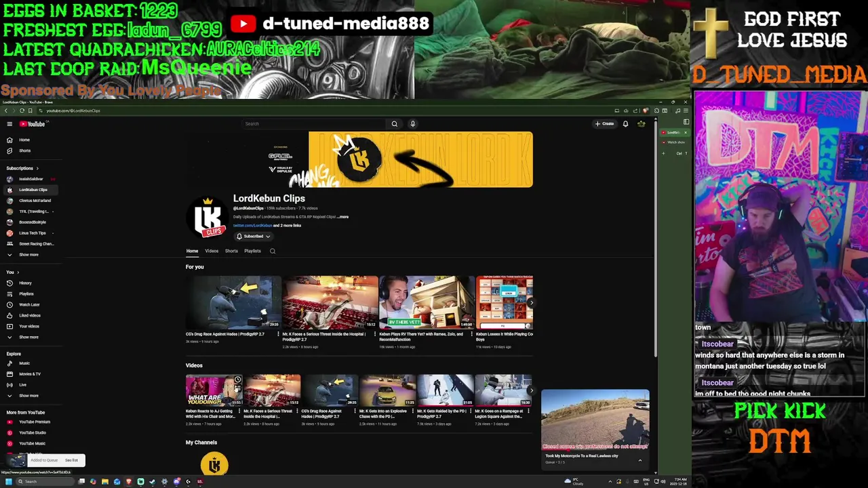Open the Subscriptions section chevron
Image resolution: width=868 pixels, height=488 pixels.
point(37,168)
